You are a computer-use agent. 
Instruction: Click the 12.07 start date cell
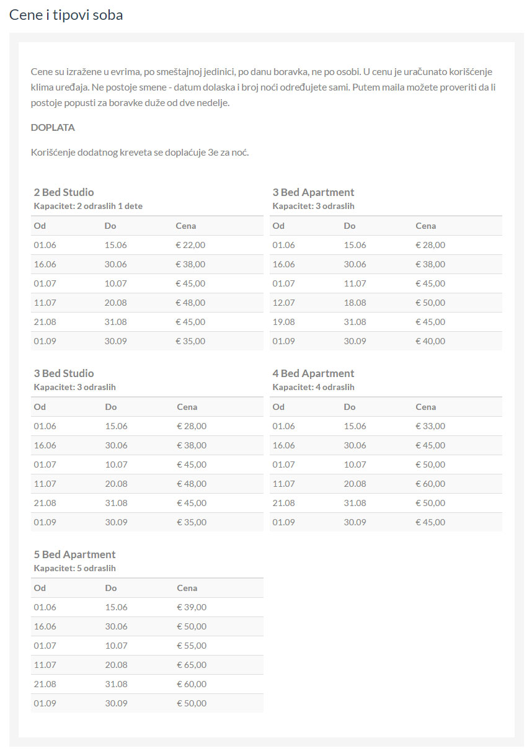(283, 303)
